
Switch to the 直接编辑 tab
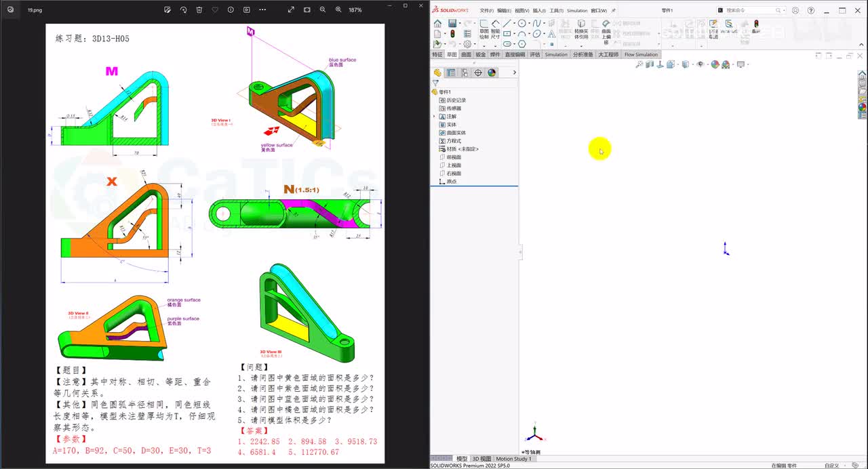pos(515,55)
